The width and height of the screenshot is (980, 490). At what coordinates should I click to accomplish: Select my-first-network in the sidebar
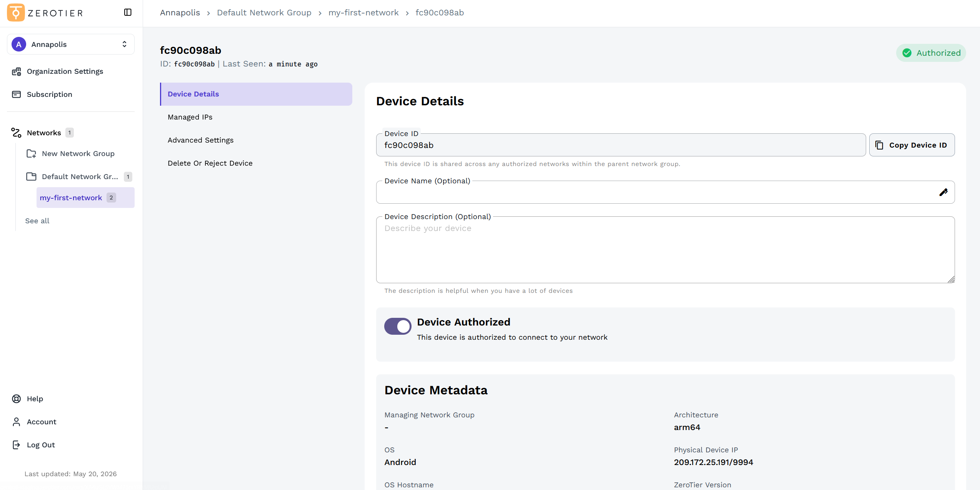coord(85,198)
